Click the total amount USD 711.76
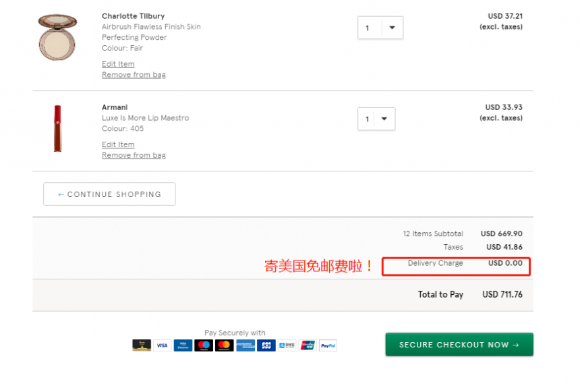580x392 pixels. coord(502,294)
